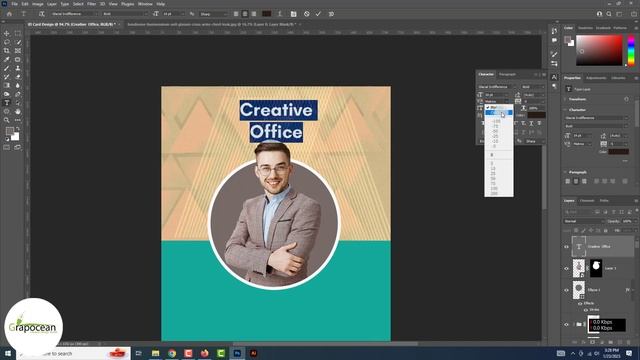This screenshot has width=640, height=360.
Task: Open Chrome from the taskbar
Action: 172,353
